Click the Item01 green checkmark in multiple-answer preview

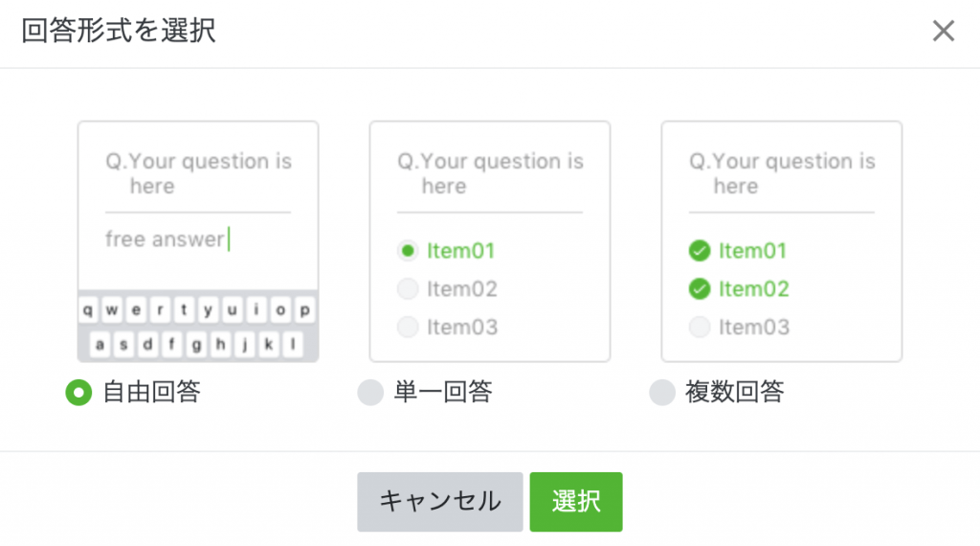[700, 251]
